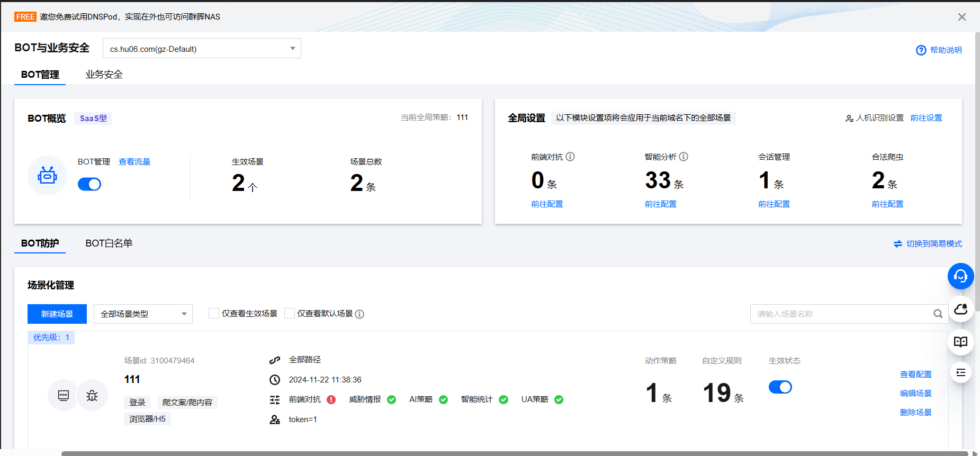Open the customer service headset floating button

(x=961, y=276)
